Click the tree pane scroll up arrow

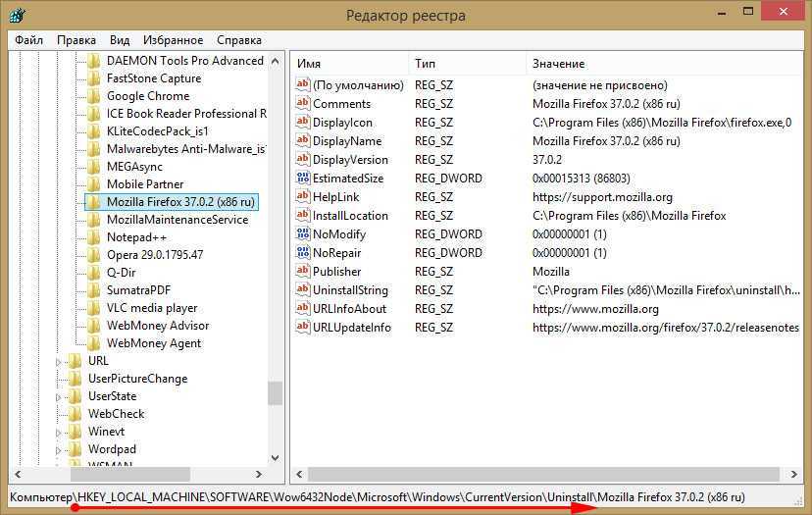(276, 61)
